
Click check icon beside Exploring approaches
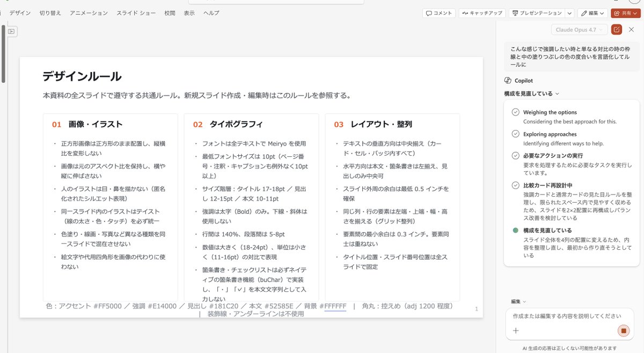pos(516,134)
